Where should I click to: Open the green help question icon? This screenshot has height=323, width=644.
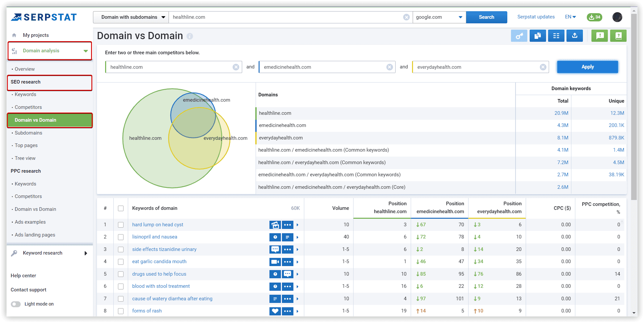coord(618,36)
